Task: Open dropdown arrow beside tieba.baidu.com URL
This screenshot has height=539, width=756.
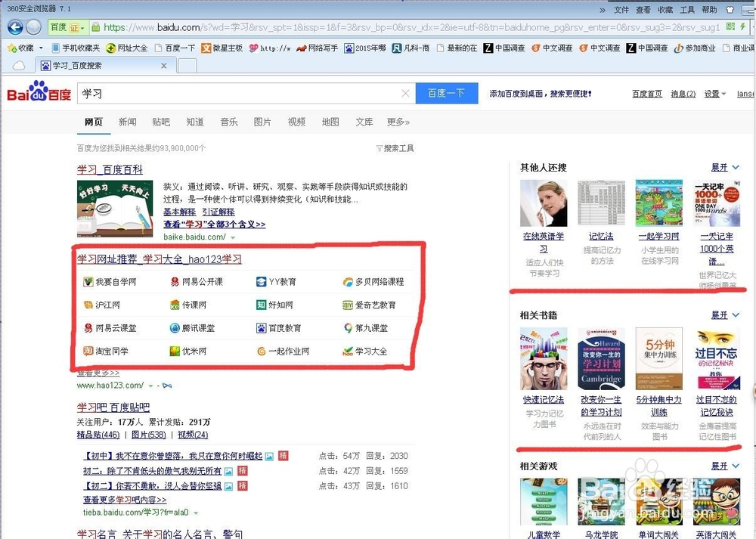Action: (x=196, y=513)
